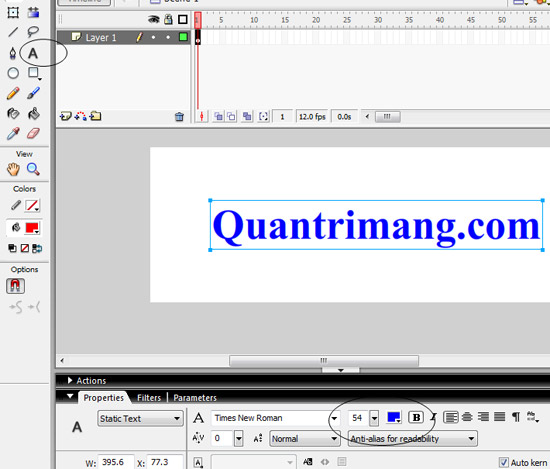Screen dimensions: 550x469
Task: Add a motion guide layer
Action: (81, 116)
